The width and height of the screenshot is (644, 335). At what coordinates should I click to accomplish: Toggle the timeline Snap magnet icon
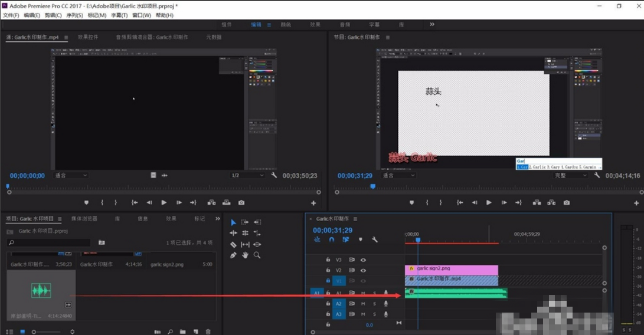tap(332, 239)
